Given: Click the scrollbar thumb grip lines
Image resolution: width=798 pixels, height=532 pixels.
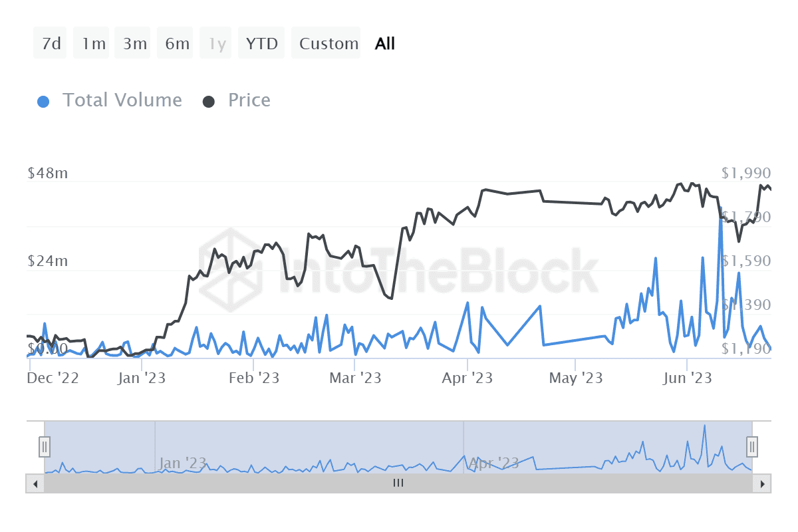Looking at the screenshot, I should [x=398, y=483].
